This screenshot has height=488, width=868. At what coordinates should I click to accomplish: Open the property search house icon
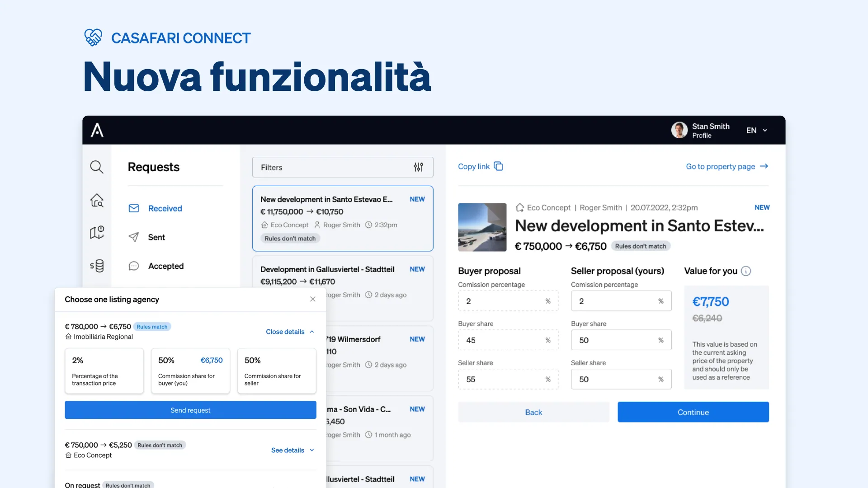point(97,200)
